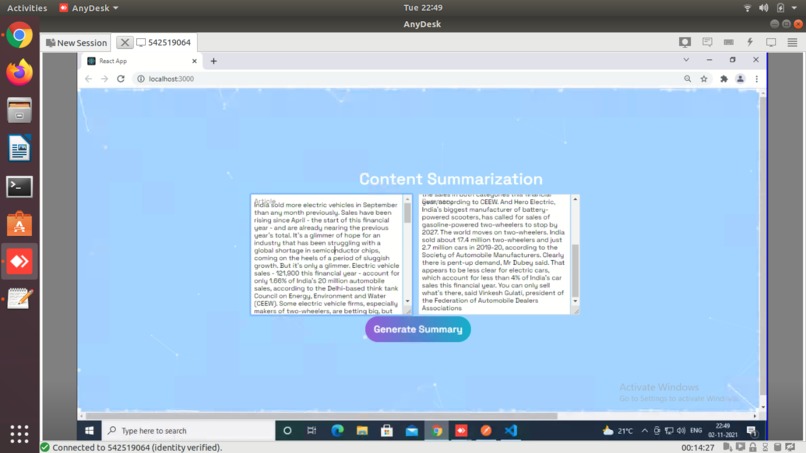Screen dimensions: 806x453
Task: Show hidden tray icons chevron
Action: click(645, 430)
